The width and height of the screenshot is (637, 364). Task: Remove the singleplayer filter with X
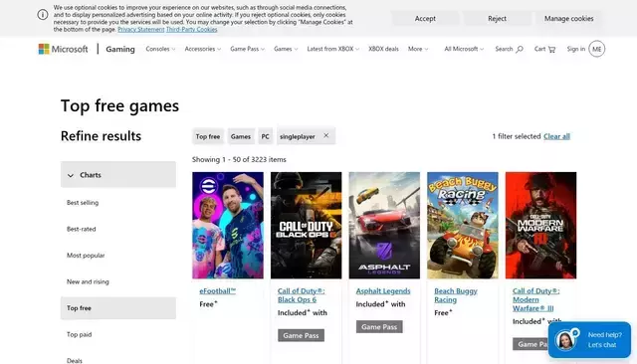click(x=325, y=136)
